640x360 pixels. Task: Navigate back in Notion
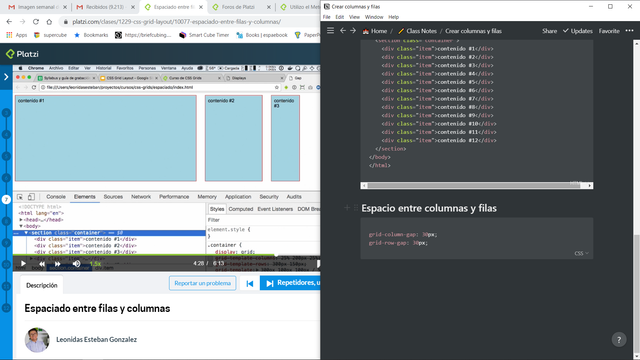(x=343, y=31)
